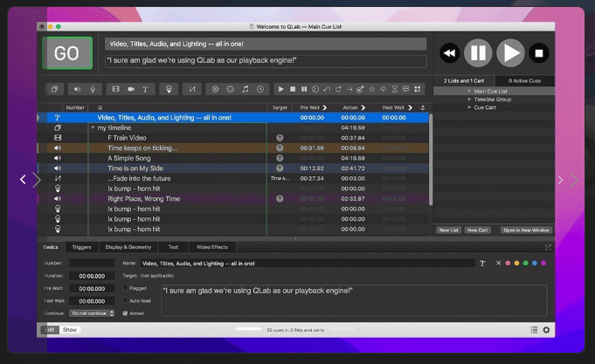Viewport: 595px width, 364px height.
Task: Switch to Edit mode
Action: click(x=50, y=330)
